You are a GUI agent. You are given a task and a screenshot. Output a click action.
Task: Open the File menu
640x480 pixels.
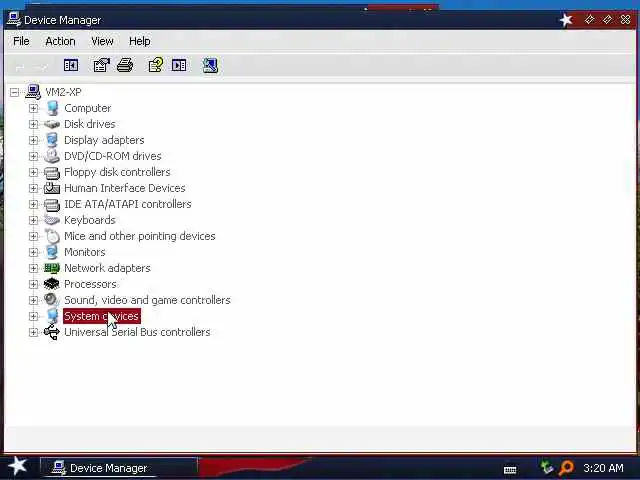coord(21,41)
